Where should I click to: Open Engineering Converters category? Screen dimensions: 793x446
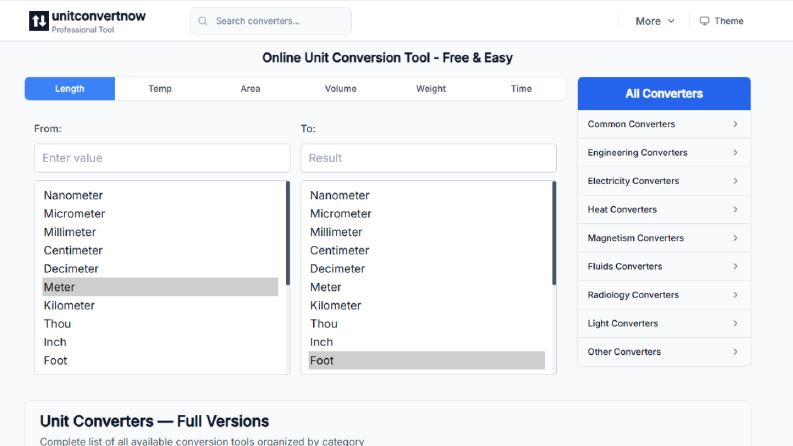664,153
